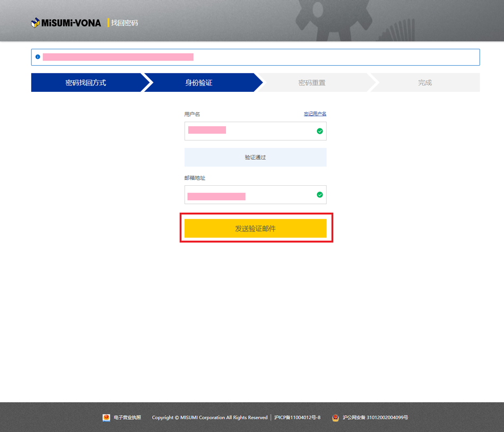Go to the 密码找回方式 step
Viewport: 504px width, 432px height.
[86, 83]
